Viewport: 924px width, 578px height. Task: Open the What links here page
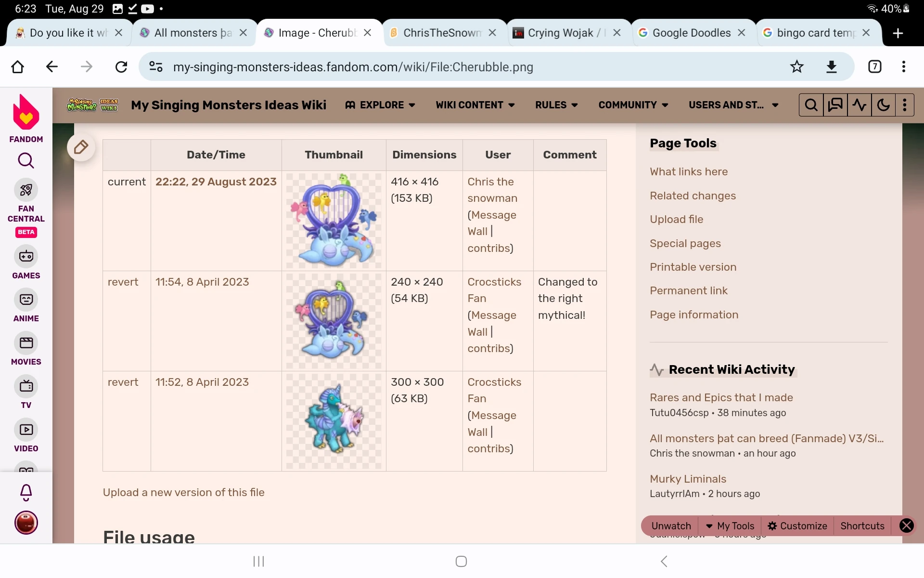[x=688, y=171]
